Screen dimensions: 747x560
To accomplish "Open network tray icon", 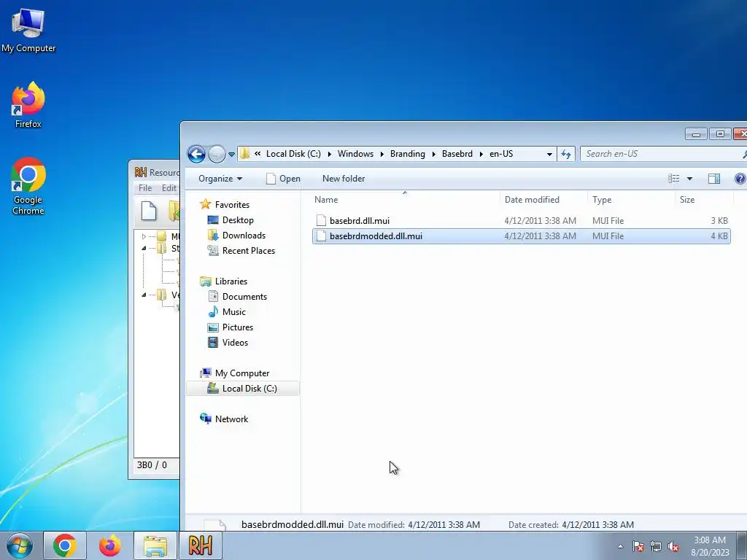I will pos(656,546).
